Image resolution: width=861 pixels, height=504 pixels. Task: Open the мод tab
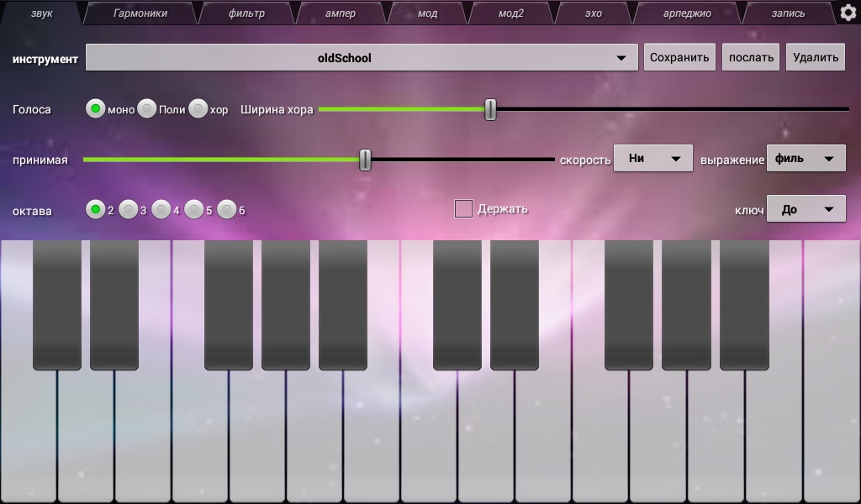pos(427,13)
